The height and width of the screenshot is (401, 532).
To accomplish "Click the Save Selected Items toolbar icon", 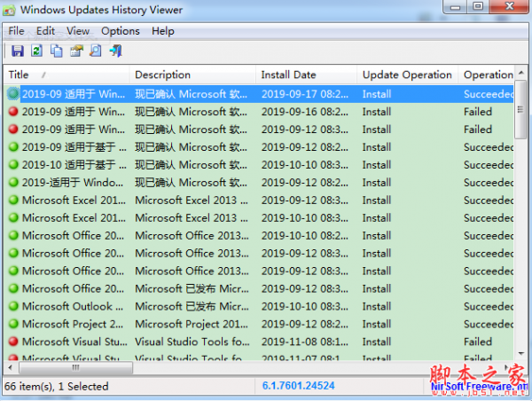I will (18, 51).
